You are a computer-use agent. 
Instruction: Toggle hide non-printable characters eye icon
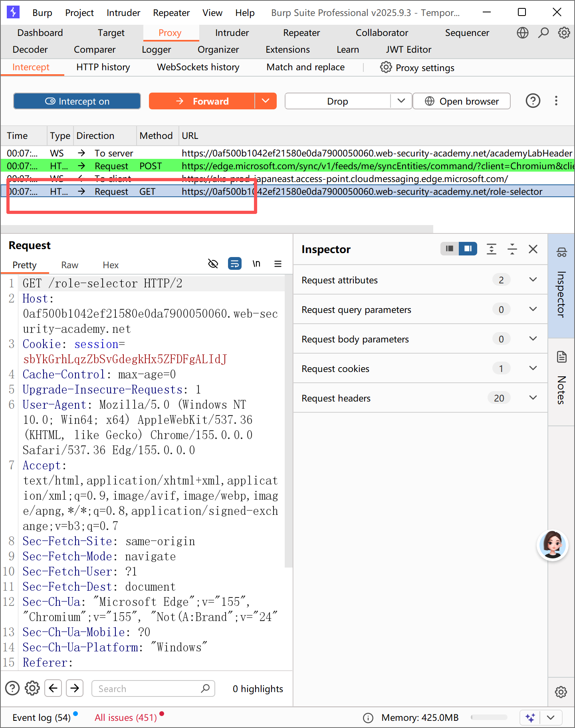tap(213, 264)
